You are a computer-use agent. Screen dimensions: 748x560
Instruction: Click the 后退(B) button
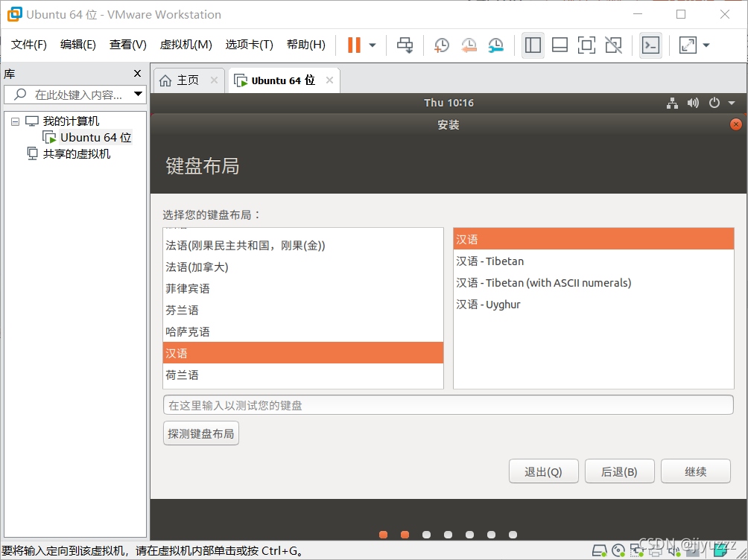pos(619,471)
